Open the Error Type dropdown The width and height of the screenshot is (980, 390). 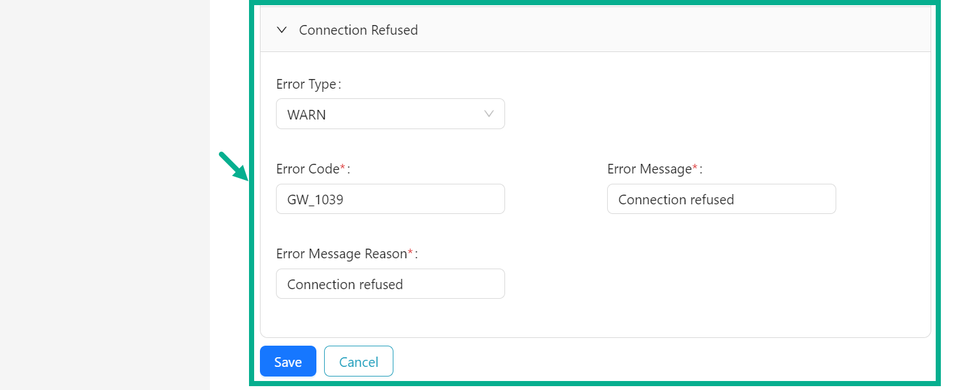click(390, 114)
